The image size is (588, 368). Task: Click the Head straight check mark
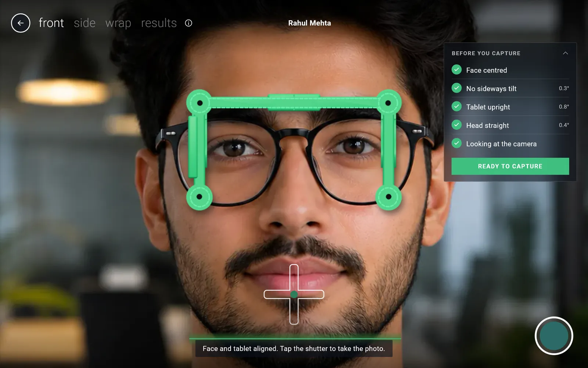[x=456, y=125]
